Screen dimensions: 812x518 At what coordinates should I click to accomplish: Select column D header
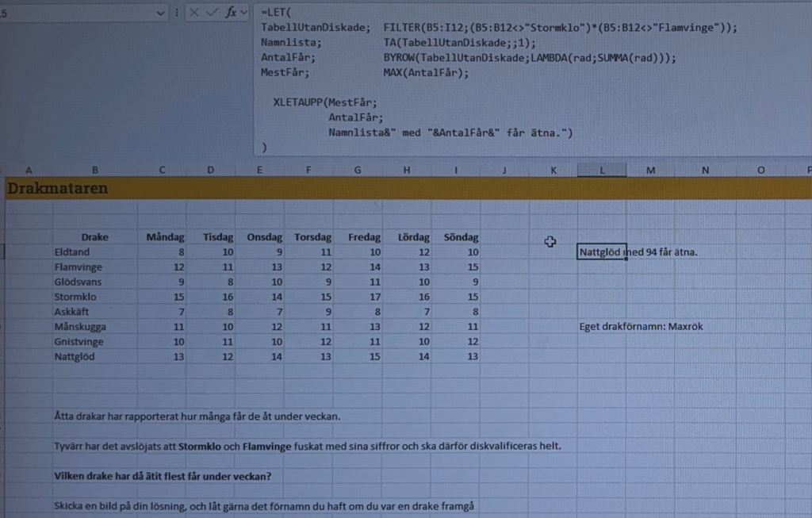tap(211, 170)
